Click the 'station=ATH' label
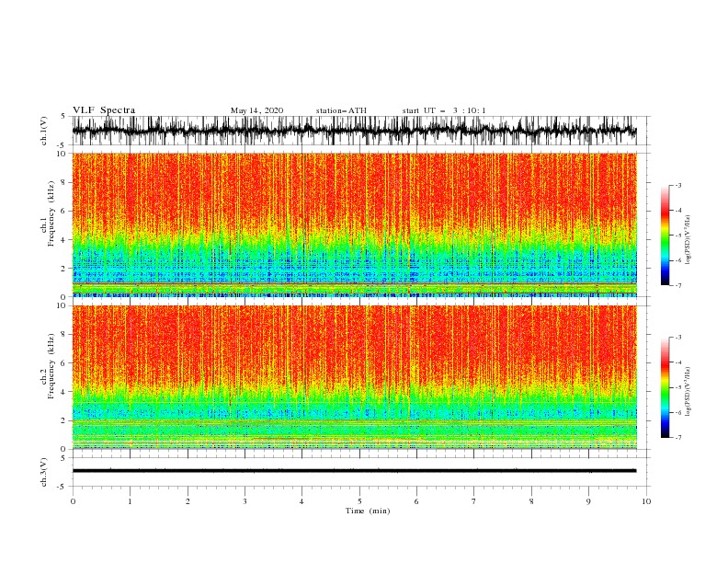This screenshot has height=563, width=728. coord(341,110)
